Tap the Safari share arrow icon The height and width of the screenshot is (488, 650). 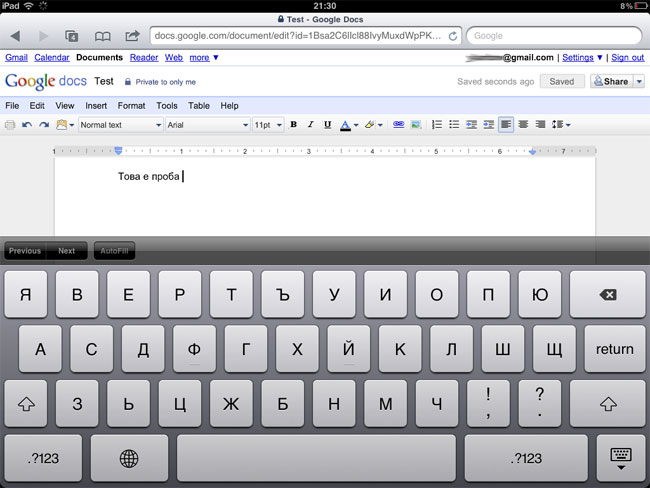pos(132,36)
